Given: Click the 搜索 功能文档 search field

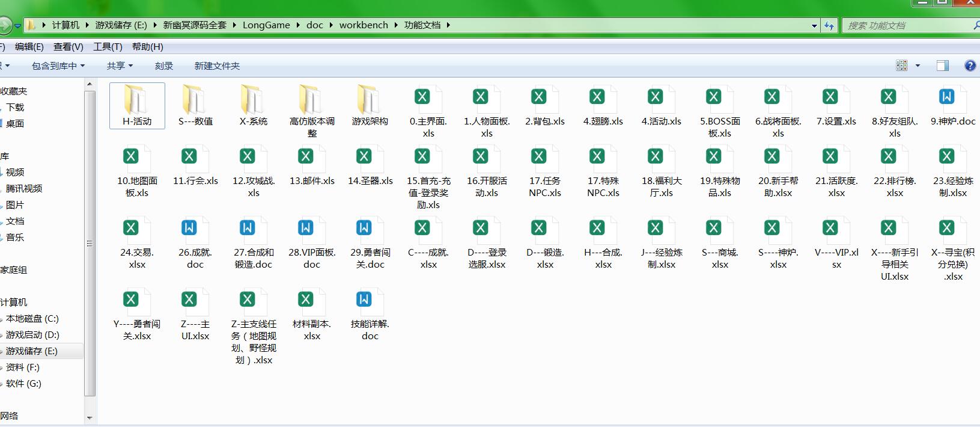Looking at the screenshot, I should click(904, 25).
